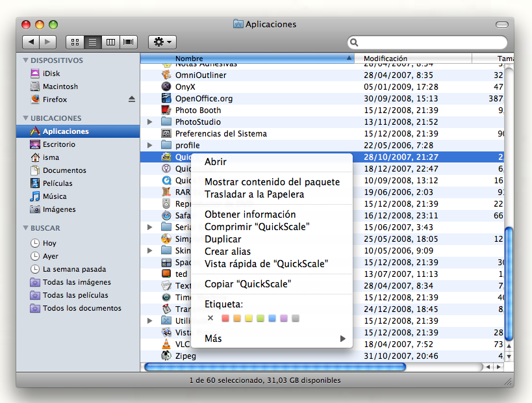Expand the Skin folder row
This screenshot has width=532, height=403.
tap(149, 250)
